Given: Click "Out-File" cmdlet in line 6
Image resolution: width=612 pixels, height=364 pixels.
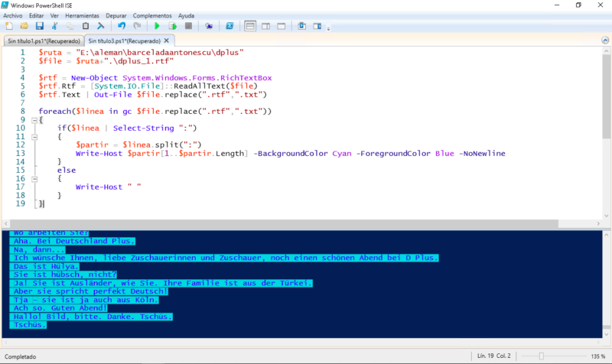Looking at the screenshot, I should 112,95.
